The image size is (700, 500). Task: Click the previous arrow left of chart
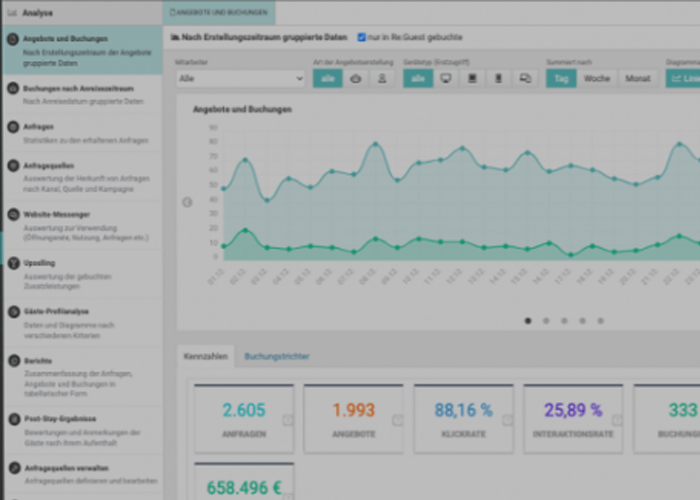(187, 202)
